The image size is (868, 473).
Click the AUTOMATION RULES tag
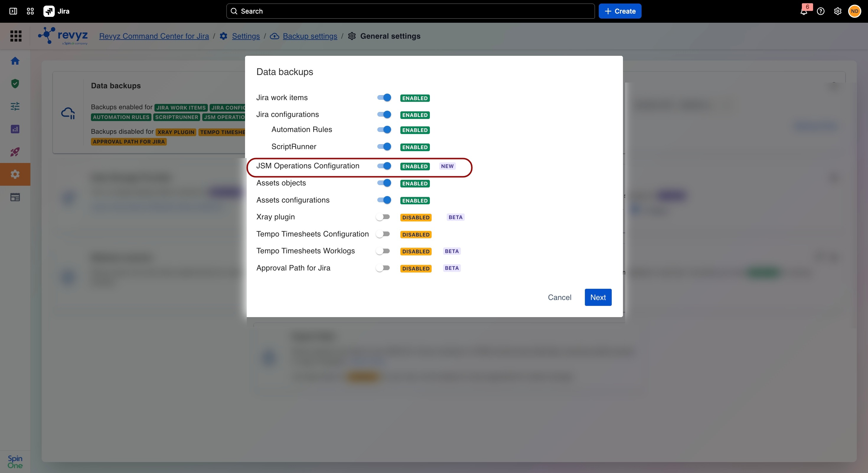coord(121,117)
